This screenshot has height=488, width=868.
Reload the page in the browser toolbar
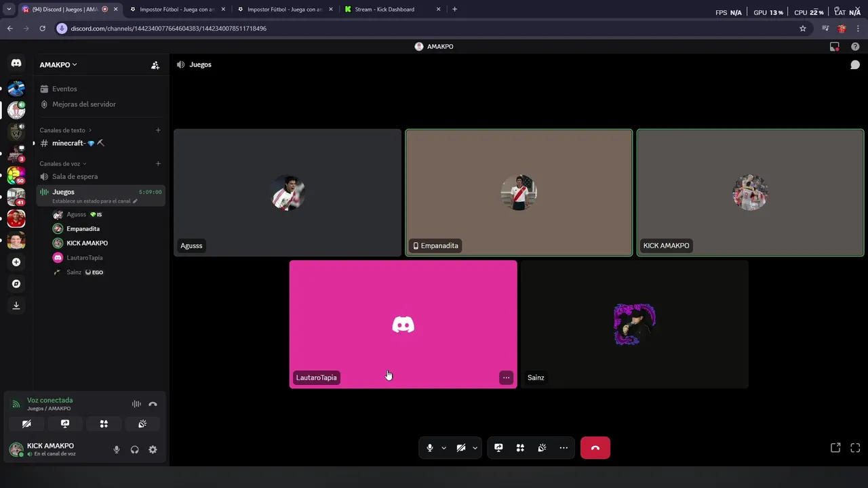click(x=42, y=28)
